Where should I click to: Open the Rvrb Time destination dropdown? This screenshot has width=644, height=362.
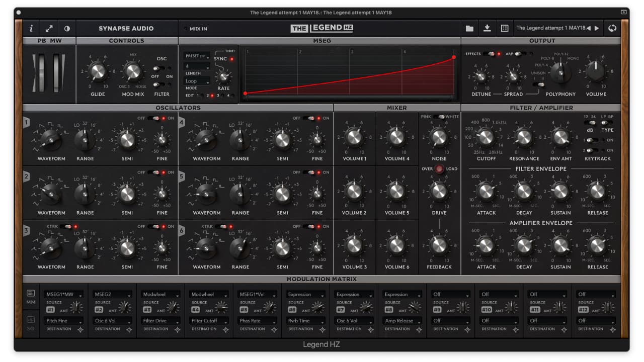click(305, 321)
